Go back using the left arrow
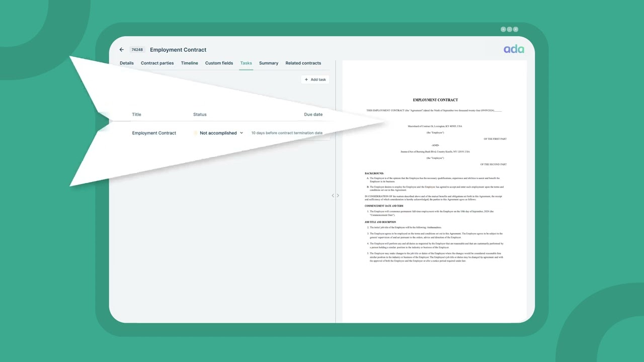This screenshot has height=362, width=644. pyautogui.click(x=121, y=50)
